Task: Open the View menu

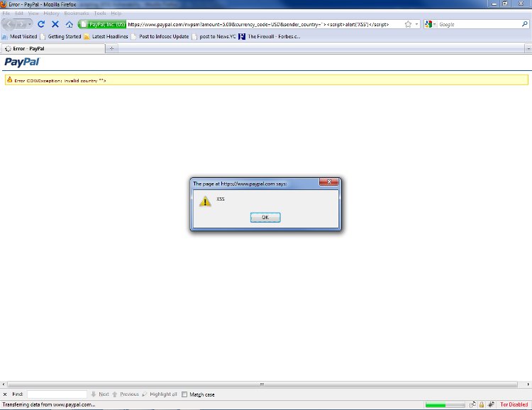Action: point(33,13)
